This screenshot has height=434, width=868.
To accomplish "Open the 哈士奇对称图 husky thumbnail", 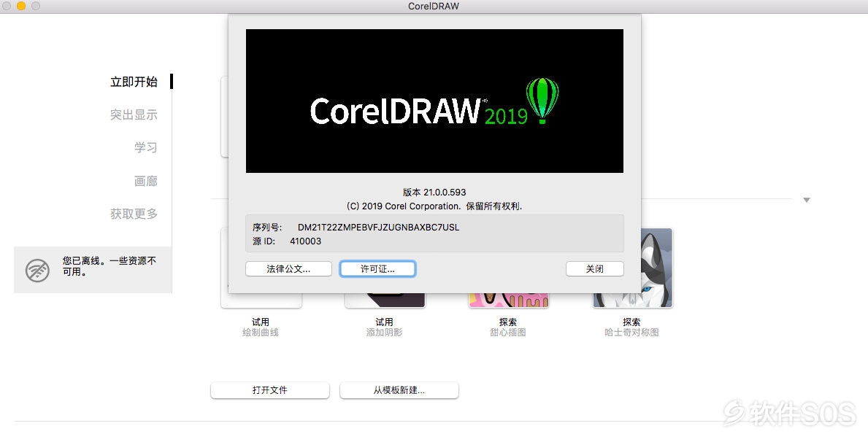I will (632, 268).
